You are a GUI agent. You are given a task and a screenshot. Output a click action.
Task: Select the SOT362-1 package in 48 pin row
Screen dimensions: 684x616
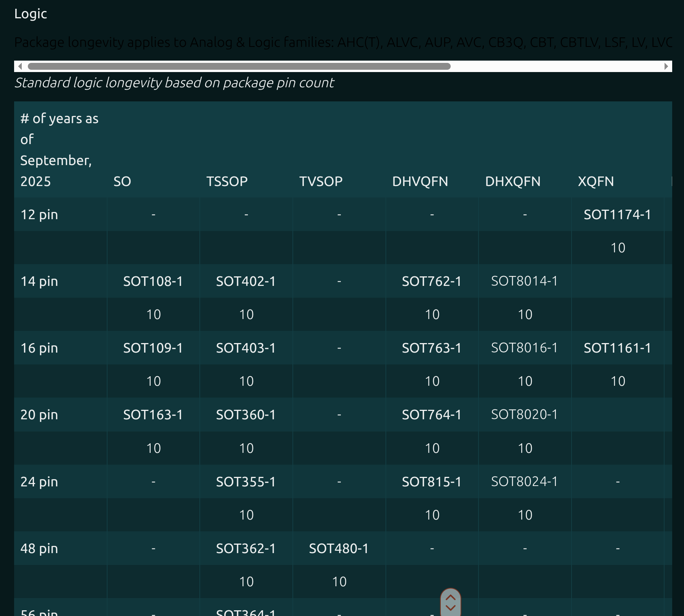pos(246,549)
